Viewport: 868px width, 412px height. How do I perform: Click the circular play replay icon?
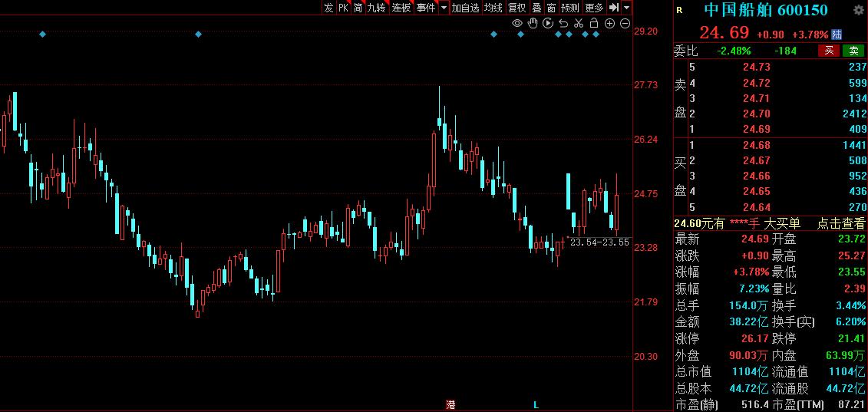point(548,23)
